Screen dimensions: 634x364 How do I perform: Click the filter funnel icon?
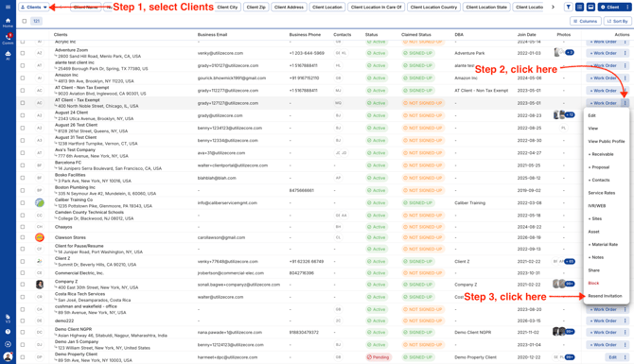pos(568,7)
